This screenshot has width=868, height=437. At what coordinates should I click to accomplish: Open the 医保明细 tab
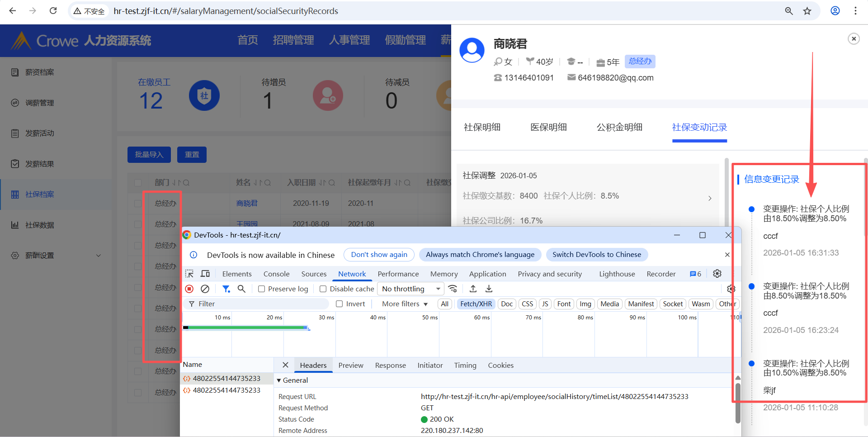[x=548, y=127]
